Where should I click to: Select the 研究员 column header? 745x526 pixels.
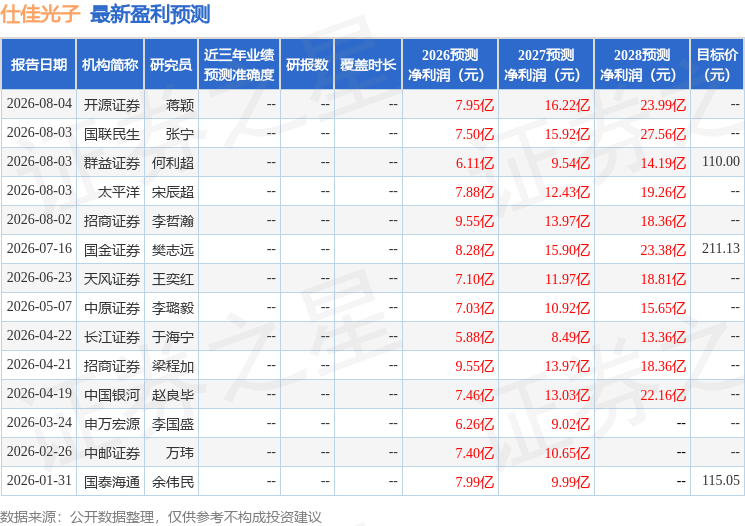click(x=171, y=65)
